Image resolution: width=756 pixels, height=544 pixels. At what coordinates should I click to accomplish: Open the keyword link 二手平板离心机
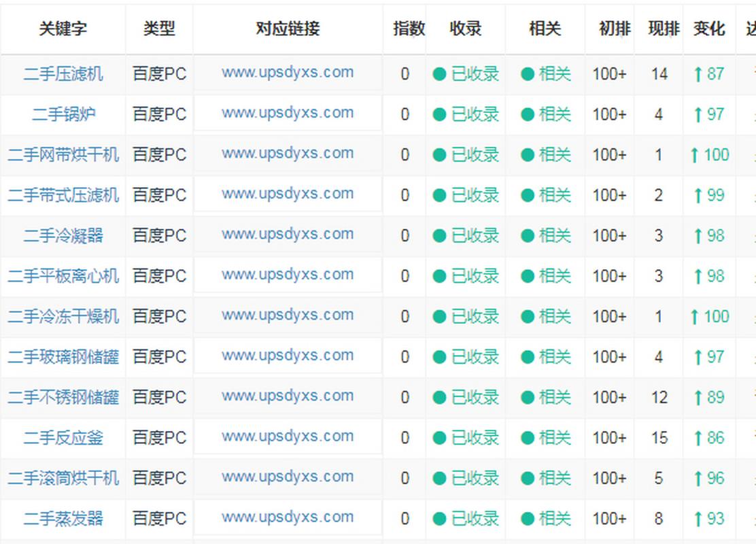coord(63,276)
